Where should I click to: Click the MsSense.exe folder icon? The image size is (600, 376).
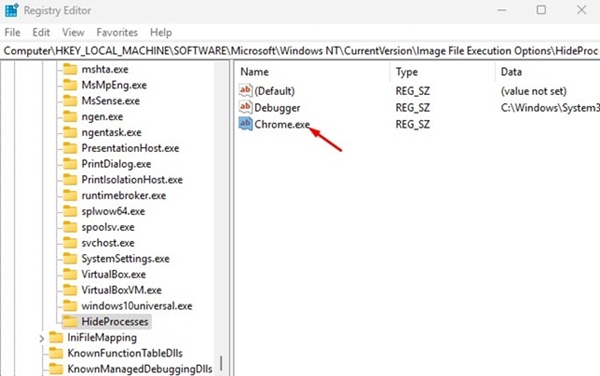(70, 101)
